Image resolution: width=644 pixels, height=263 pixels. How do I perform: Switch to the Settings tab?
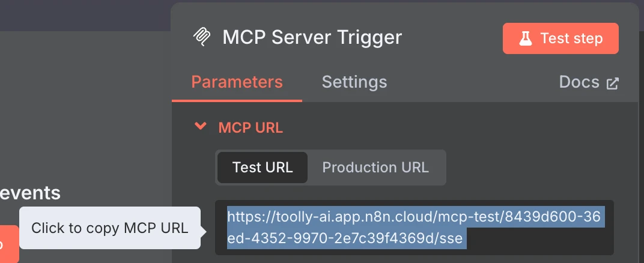[x=354, y=82]
